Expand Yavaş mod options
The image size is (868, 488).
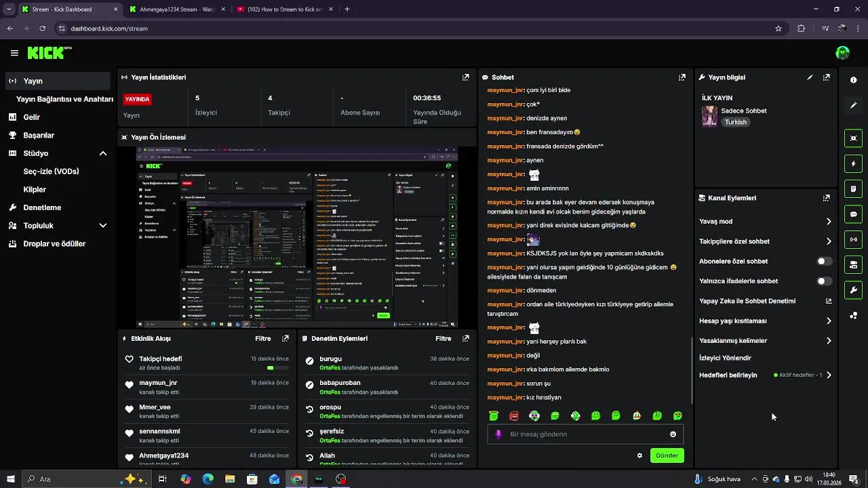[x=829, y=222]
